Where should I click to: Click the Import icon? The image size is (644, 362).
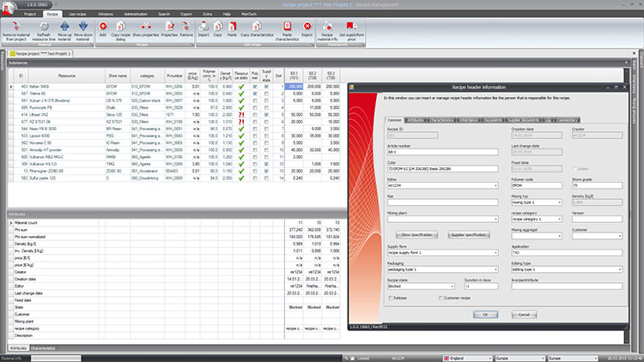point(204,27)
